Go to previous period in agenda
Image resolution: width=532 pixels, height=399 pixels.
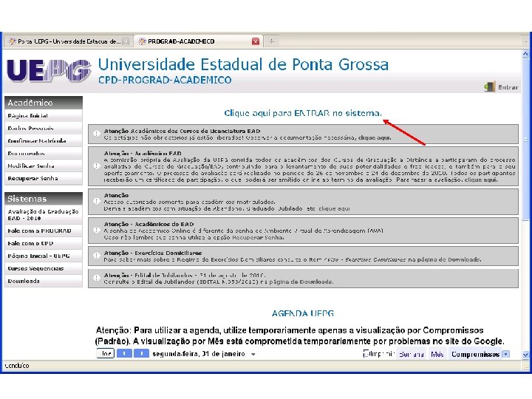[124, 353]
